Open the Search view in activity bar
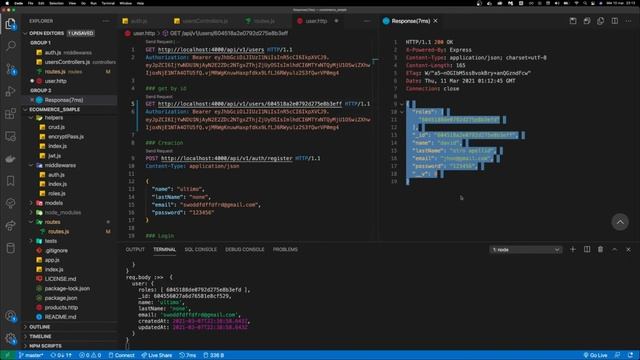This screenshot has width=640, height=360. point(11,46)
